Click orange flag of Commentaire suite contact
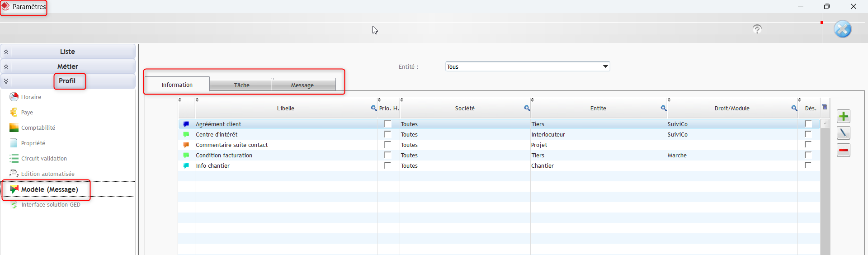 click(186, 145)
